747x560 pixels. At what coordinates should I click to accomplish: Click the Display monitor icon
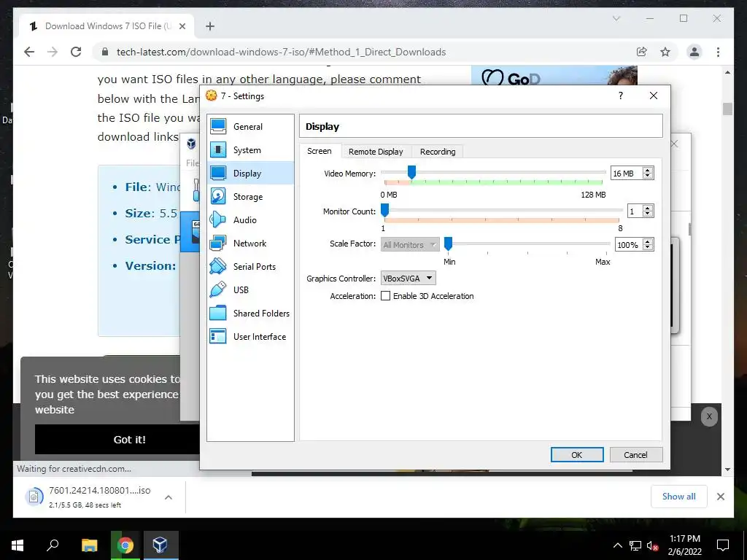click(x=218, y=173)
